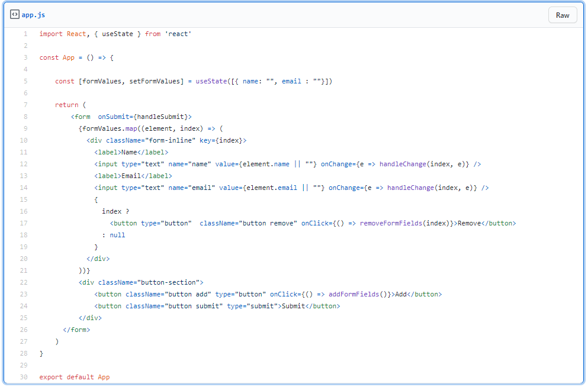Click the useState import on line 1

(117, 34)
